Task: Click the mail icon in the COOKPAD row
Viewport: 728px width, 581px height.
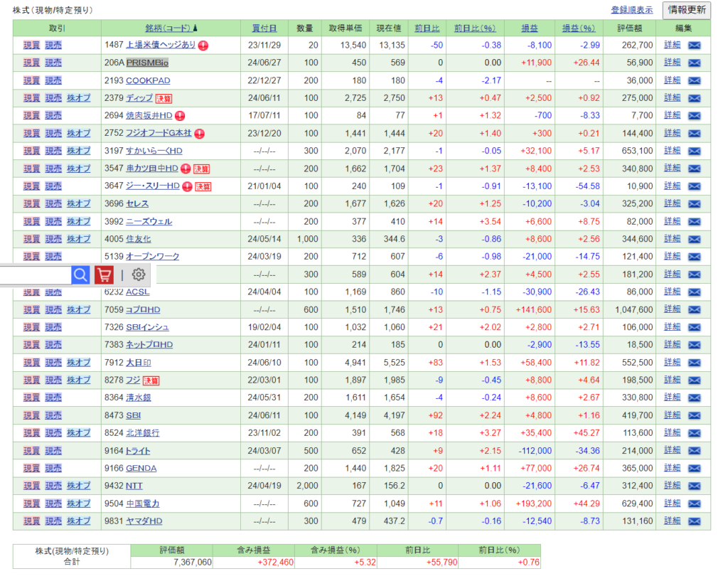Action: pos(695,81)
